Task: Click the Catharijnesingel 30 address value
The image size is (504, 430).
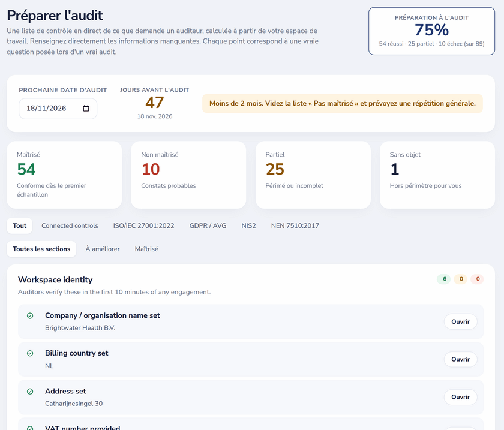Action: 74,404
